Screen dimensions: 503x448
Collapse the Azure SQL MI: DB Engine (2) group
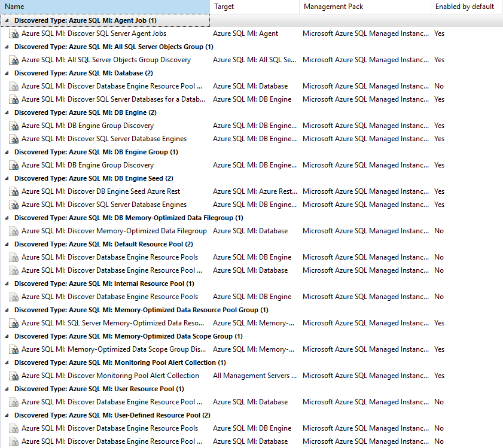(x=7, y=112)
